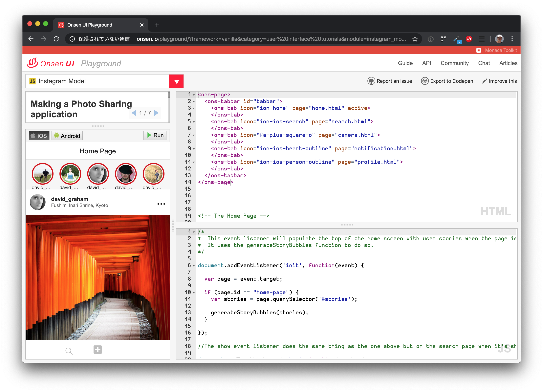Open second story bubble with meditating woman
The width and height of the screenshot is (543, 392).
pos(70,174)
